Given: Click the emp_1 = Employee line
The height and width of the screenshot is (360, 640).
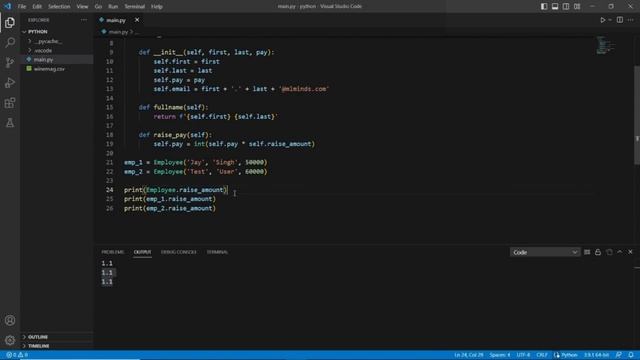Looking at the screenshot, I should coord(196,162).
